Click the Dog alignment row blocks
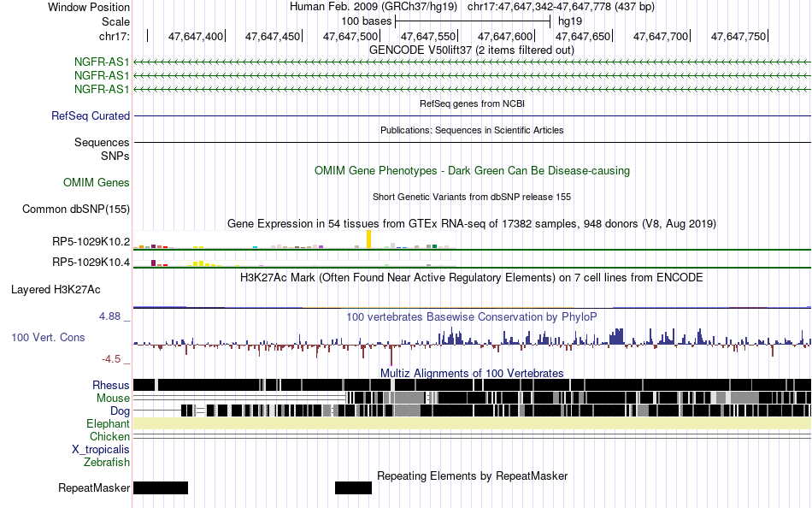The image size is (812, 508). click(496, 411)
